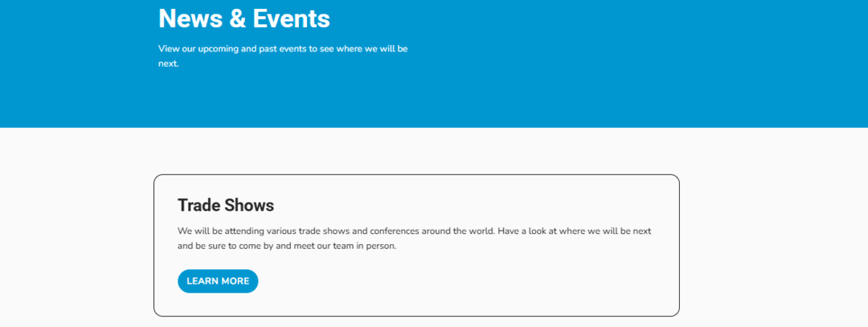Click the News & Events page heading
Screen dimensions: 868x327
(244, 18)
